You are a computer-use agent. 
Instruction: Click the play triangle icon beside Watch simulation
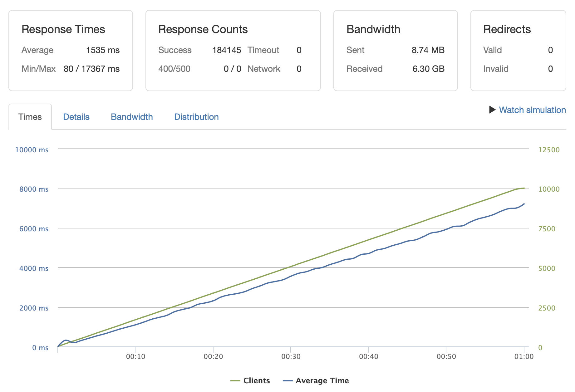492,110
